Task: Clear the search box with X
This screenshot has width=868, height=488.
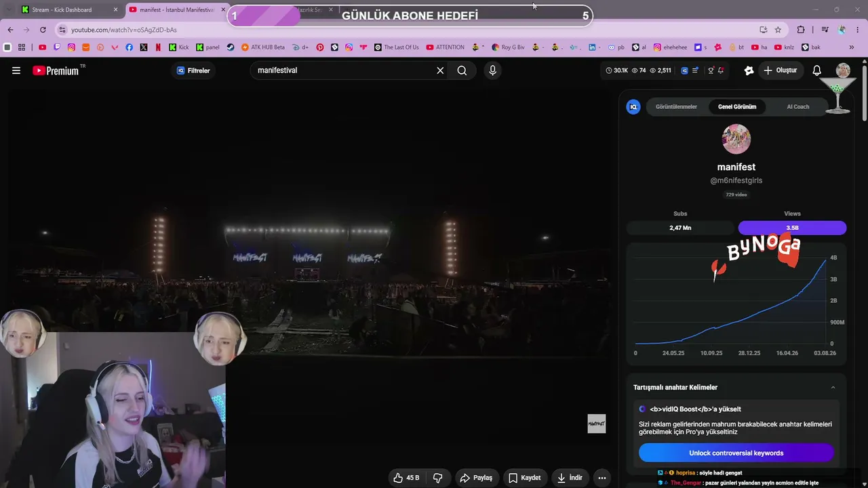Action: tap(440, 70)
